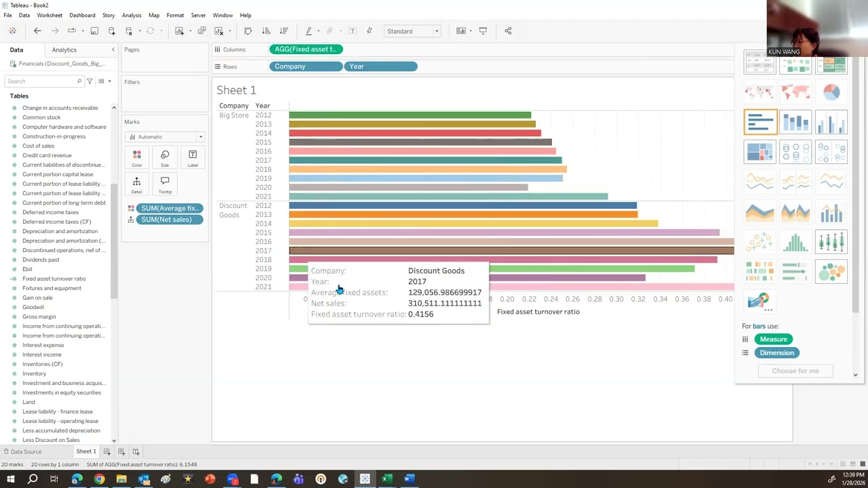
Task: Select the treemap chart in Show Me
Action: pos(760,152)
